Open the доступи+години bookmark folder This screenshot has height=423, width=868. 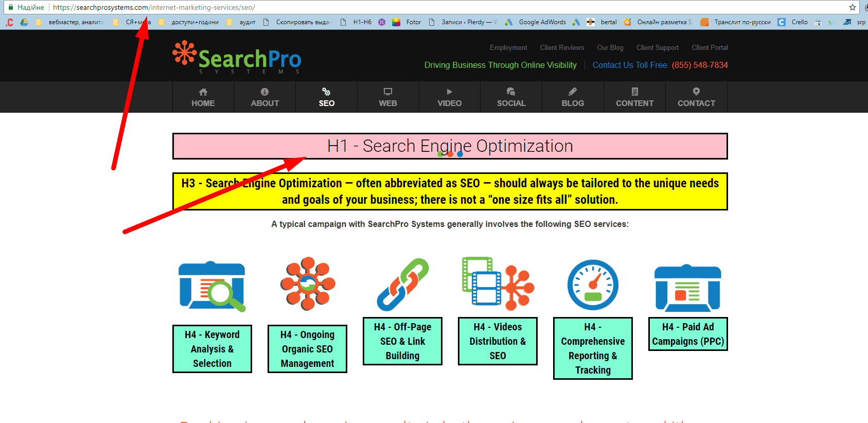pyautogui.click(x=189, y=22)
